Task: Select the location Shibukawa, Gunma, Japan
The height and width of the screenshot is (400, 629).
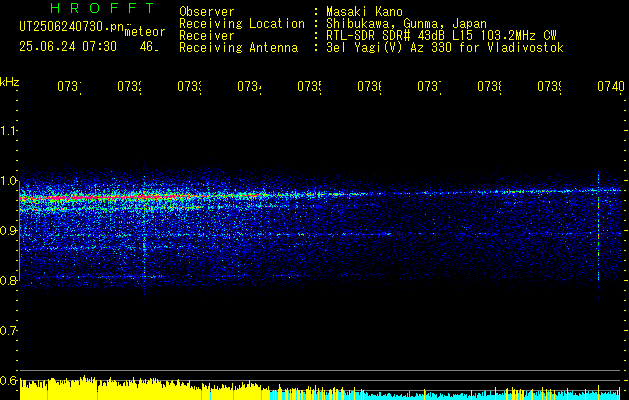Action: coord(406,24)
